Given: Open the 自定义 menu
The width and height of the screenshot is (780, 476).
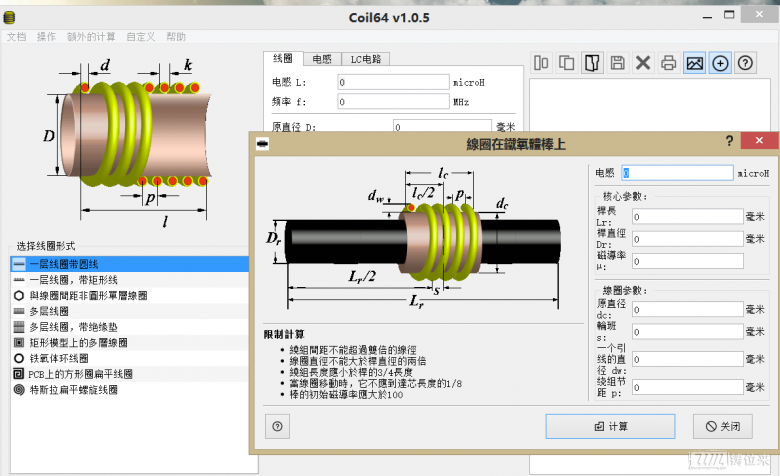Looking at the screenshot, I should [141, 37].
